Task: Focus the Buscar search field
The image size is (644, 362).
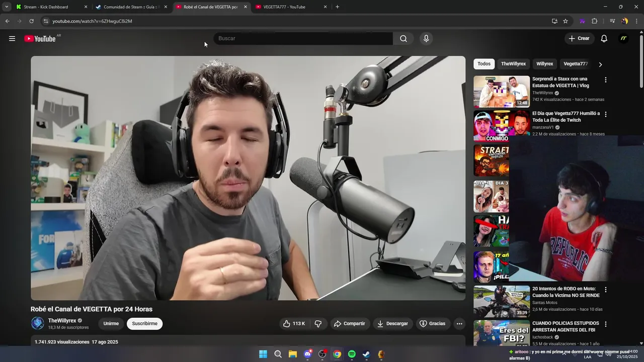Action: pyautogui.click(x=304, y=39)
